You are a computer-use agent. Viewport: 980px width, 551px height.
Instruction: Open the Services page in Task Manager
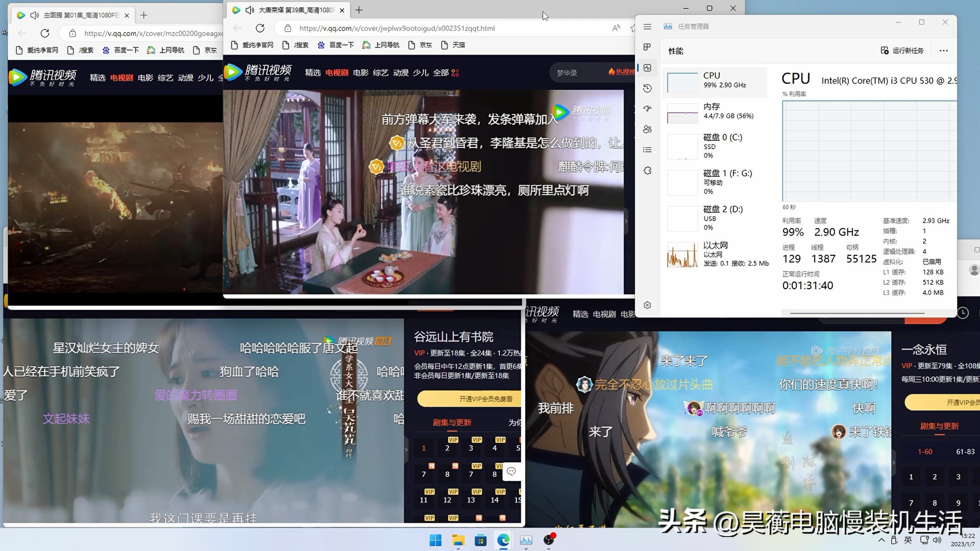point(647,170)
